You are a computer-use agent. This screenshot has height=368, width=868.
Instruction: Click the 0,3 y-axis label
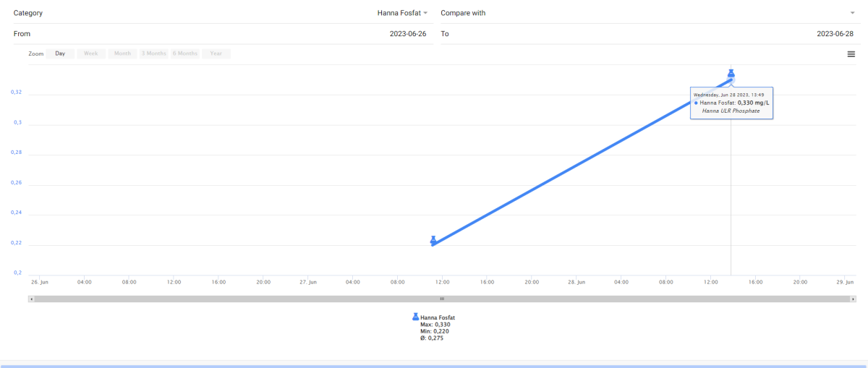(17, 122)
